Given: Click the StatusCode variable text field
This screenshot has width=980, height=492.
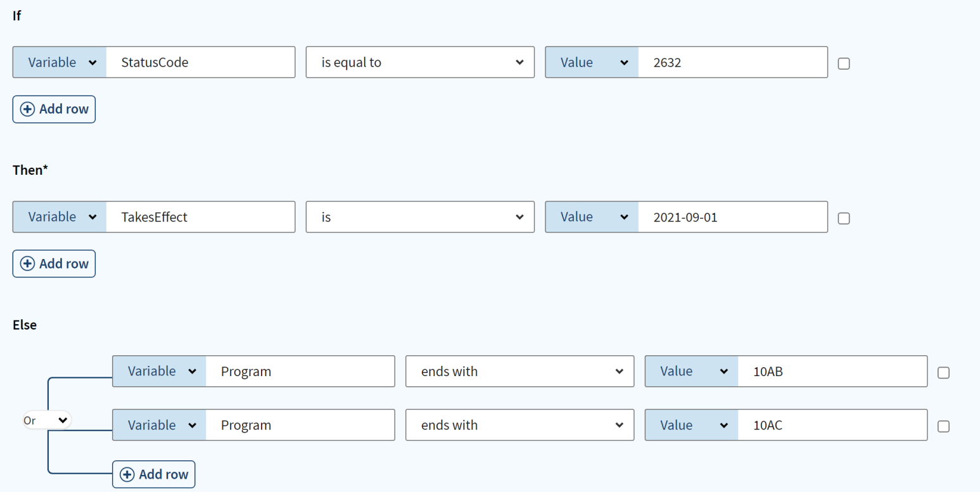Looking at the screenshot, I should pos(200,62).
